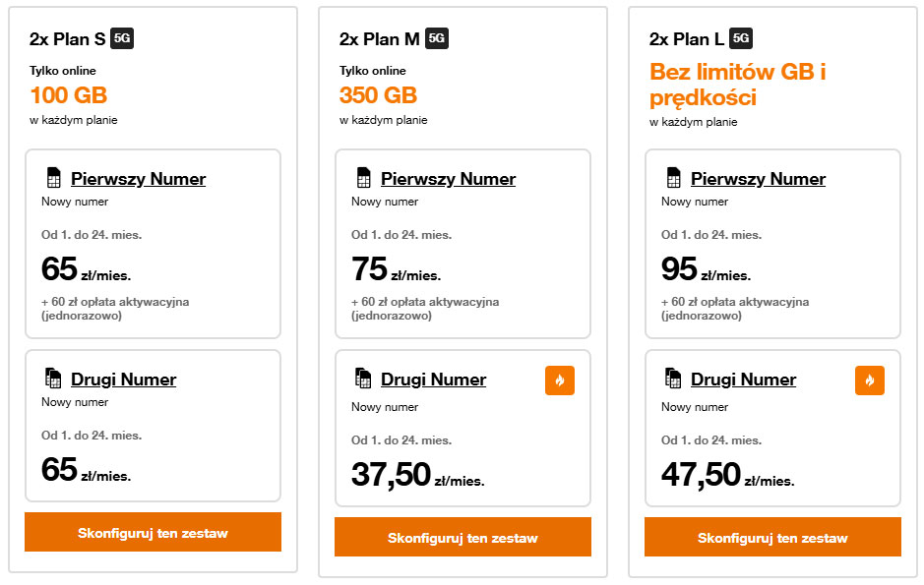Click the SIM card icon in Plan L Pierwszy Numer
The height and width of the screenshot is (585, 924).
pyautogui.click(x=673, y=178)
